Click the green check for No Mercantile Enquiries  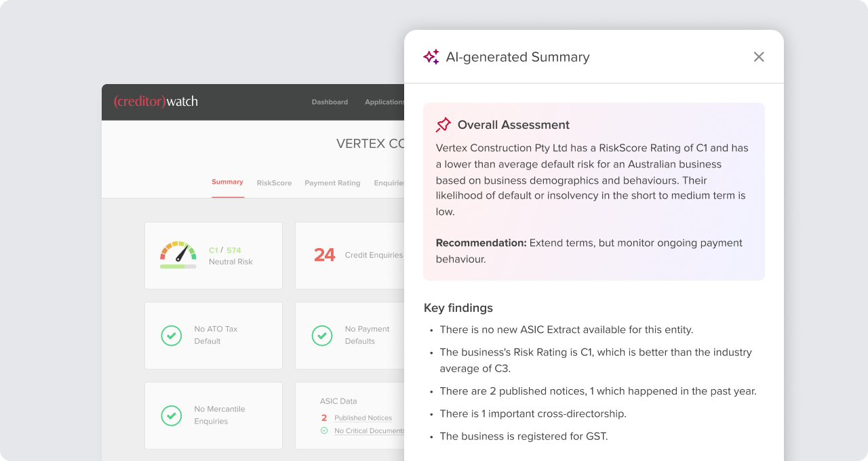point(171,416)
